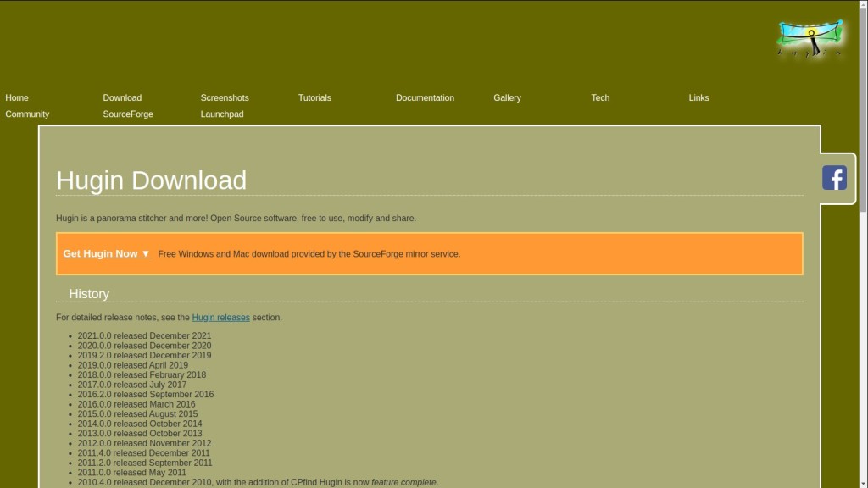Click the 'Hugin is a panorama stitcher' description
Image resolution: width=868 pixels, height=488 pixels.
(236, 219)
